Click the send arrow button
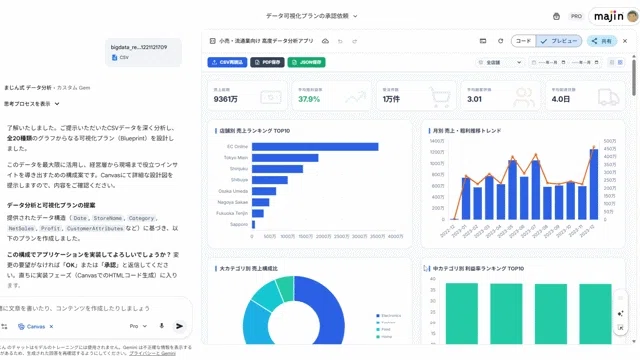The height and width of the screenshot is (360, 640). (179, 326)
